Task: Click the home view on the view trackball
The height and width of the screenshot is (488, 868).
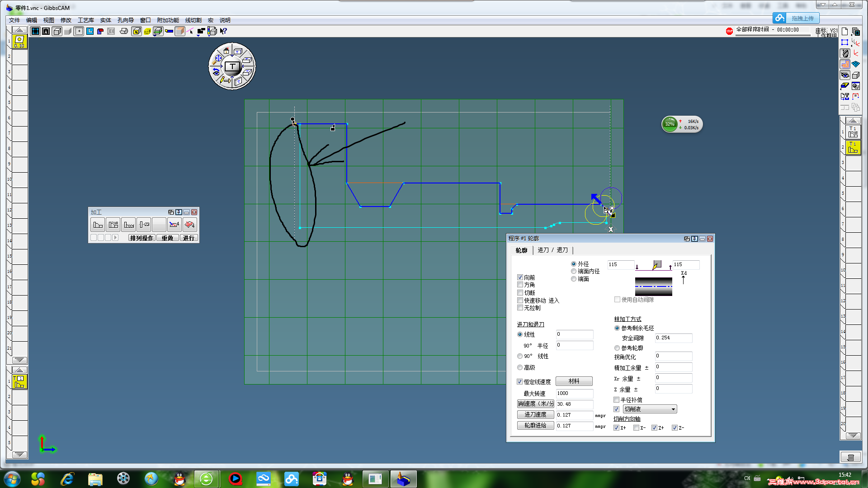Action: pyautogui.click(x=226, y=51)
